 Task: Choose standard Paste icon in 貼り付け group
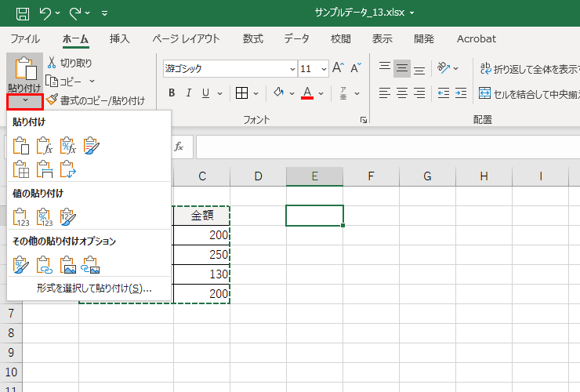coord(21,145)
